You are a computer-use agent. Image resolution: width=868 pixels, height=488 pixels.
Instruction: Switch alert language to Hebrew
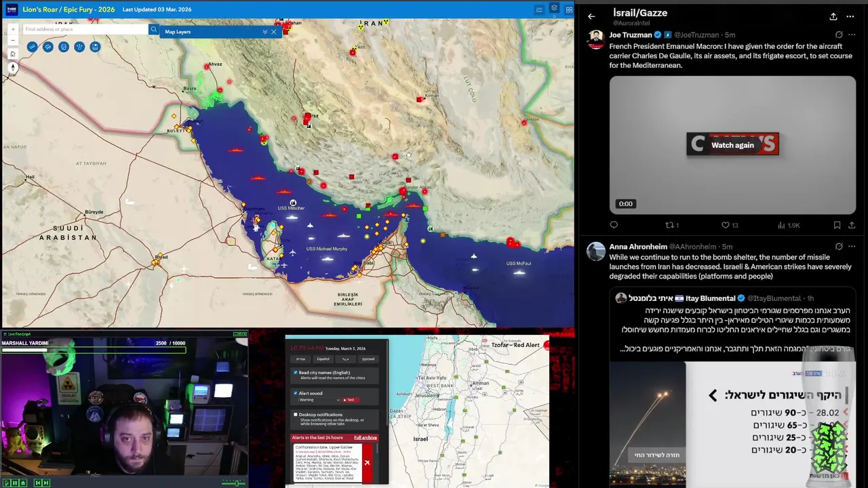300,359
